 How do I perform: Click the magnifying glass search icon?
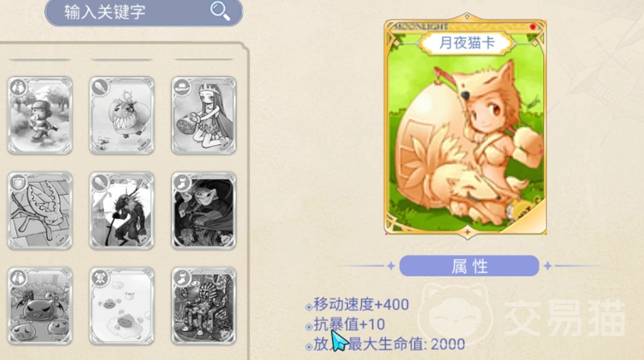[220, 11]
